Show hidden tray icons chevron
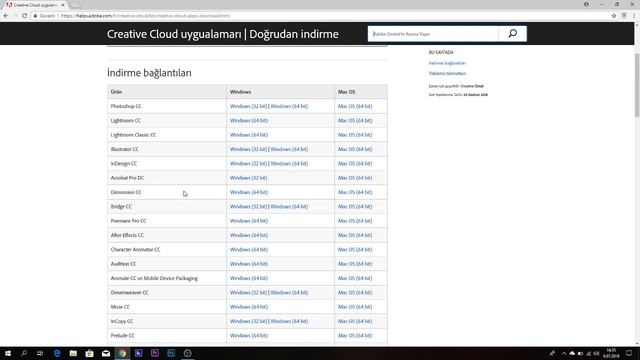The width and height of the screenshot is (640, 360). [564, 353]
